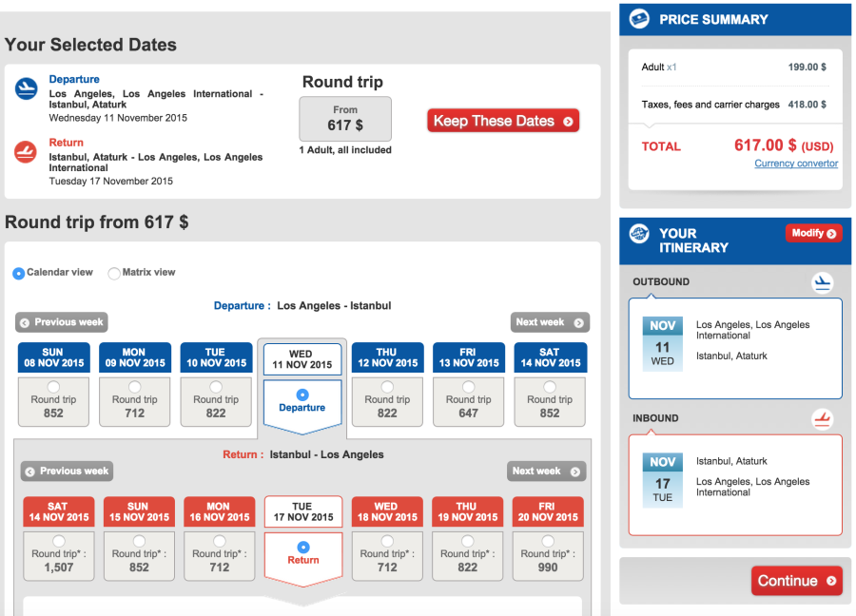Click the Nov 17 inbound calendar icon
The width and height of the screenshot is (856, 616).
tap(662, 478)
